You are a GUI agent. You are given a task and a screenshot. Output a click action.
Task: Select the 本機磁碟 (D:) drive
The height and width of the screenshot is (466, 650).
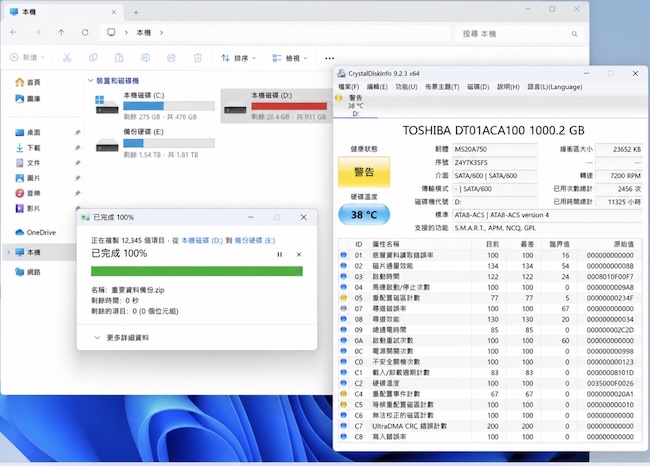(x=276, y=106)
